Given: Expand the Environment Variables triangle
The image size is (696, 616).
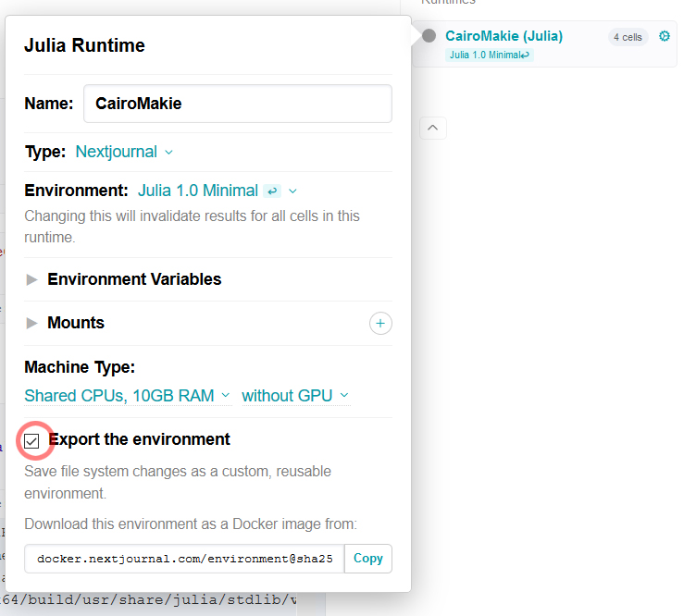Looking at the screenshot, I should pyautogui.click(x=32, y=279).
